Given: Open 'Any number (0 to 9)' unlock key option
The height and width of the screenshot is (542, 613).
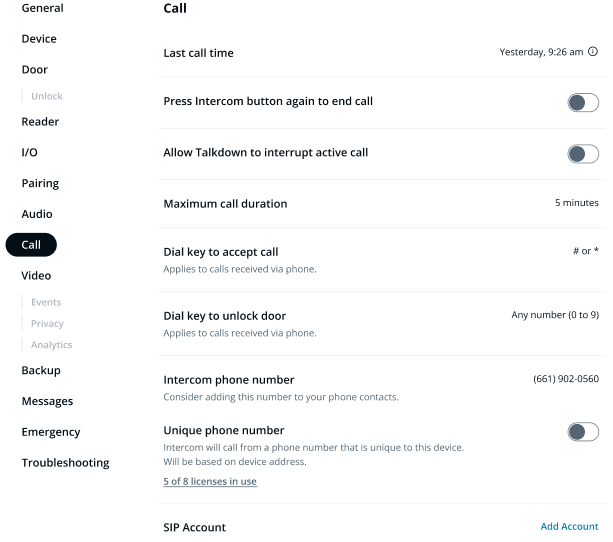Looking at the screenshot, I should click(555, 315).
